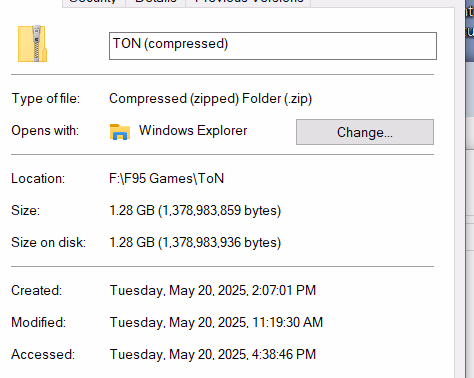Click the "Opens with:" label
Viewport: 474px width, 378px height.
point(45,130)
